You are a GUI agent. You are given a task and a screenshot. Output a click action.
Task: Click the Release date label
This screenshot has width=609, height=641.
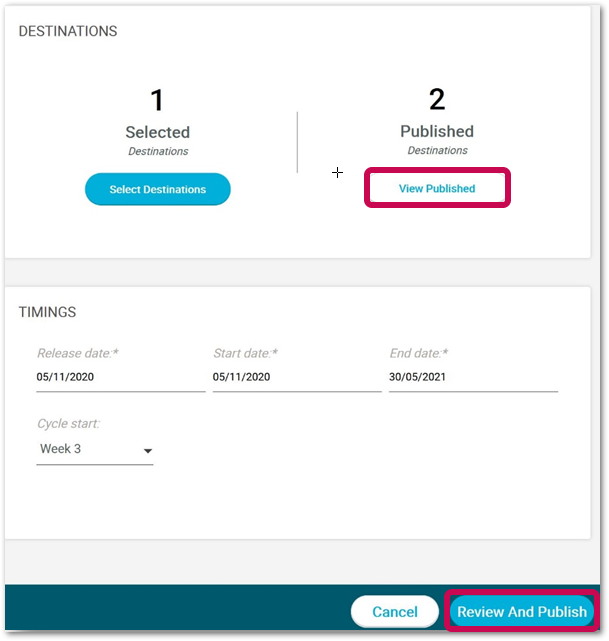(78, 353)
